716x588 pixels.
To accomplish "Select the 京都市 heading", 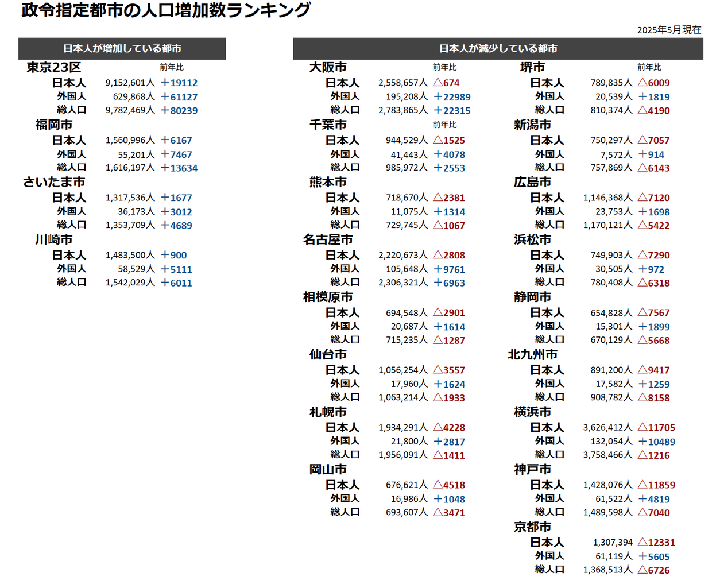I will 532,527.
